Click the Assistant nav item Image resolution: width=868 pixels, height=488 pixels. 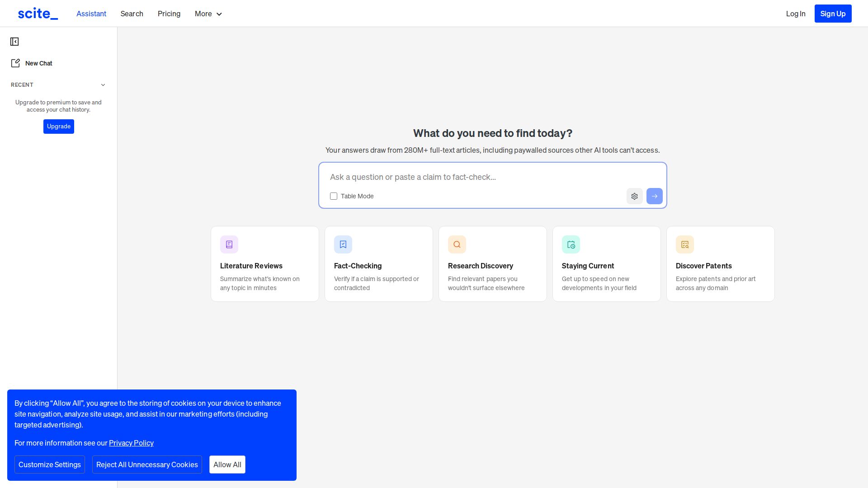[x=91, y=14]
